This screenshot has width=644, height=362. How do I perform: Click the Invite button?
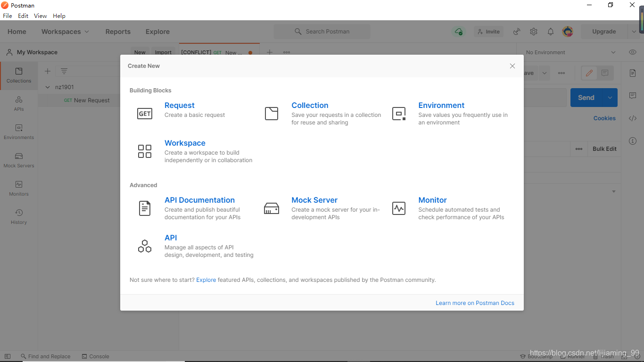click(488, 32)
